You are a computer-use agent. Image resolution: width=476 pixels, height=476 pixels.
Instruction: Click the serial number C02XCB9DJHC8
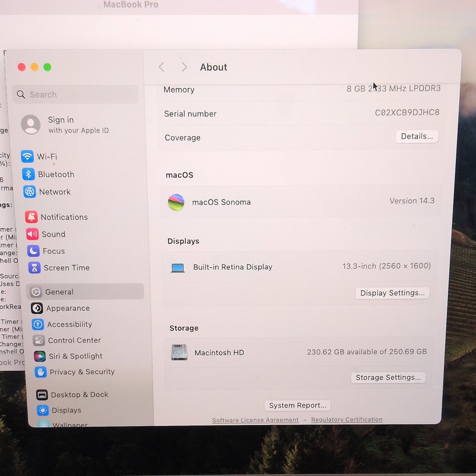click(x=407, y=112)
